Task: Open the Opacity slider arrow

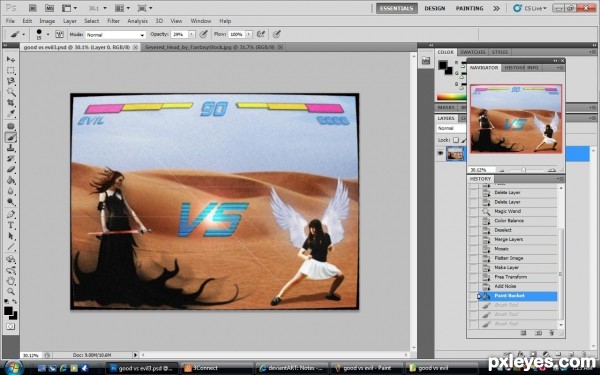Action: (192, 34)
